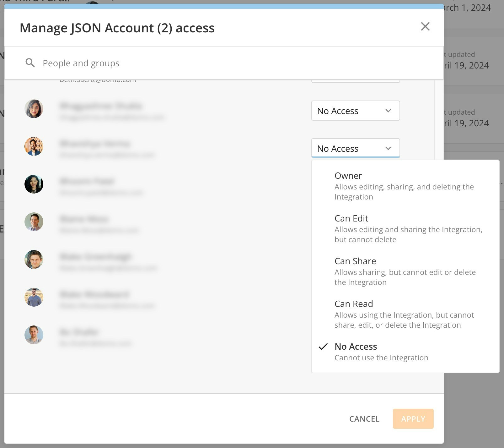Click the People and groups search field
Screen dimensions: 504x448
click(x=126, y=63)
